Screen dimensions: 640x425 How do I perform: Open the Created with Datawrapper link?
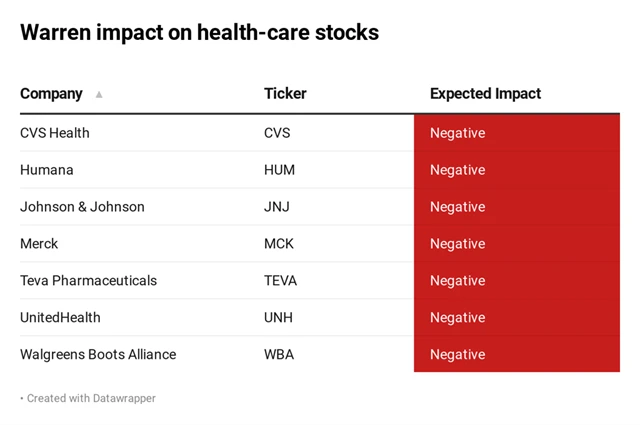(91, 398)
